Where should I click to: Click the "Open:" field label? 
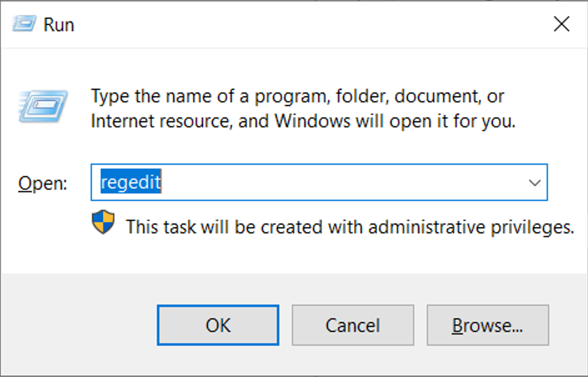pyautogui.click(x=42, y=183)
